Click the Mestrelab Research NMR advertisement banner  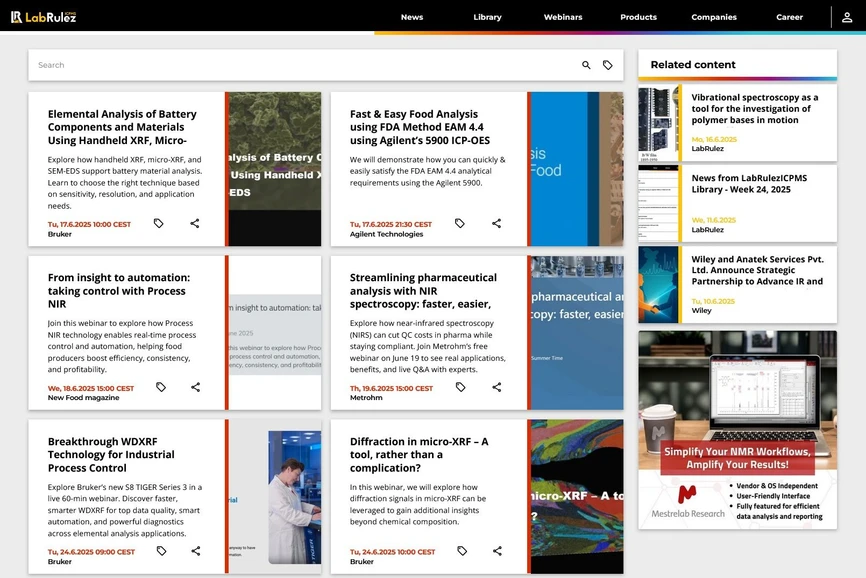click(x=737, y=430)
